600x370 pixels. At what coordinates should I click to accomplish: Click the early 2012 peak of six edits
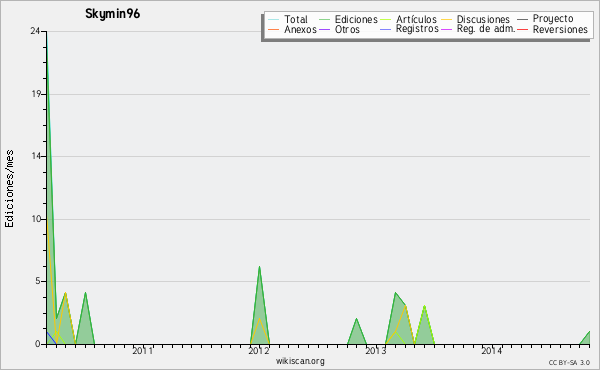(x=259, y=267)
